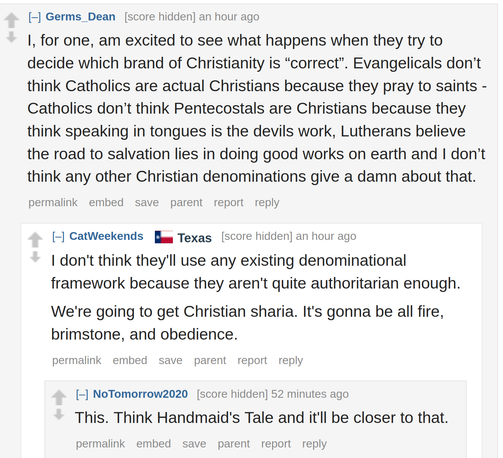The image size is (503, 458).
Task: Go to parent of CatWeekends' comment
Action: click(210, 360)
